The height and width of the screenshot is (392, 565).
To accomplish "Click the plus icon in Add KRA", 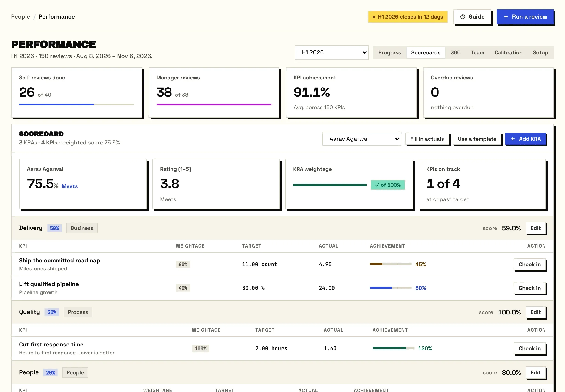I will point(513,139).
